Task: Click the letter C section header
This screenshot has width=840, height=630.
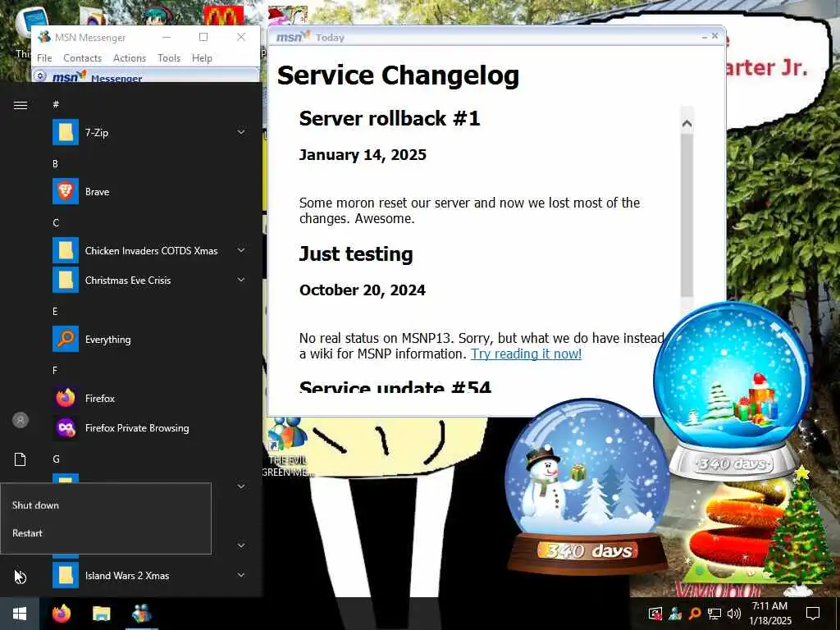Action: [x=56, y=223]
